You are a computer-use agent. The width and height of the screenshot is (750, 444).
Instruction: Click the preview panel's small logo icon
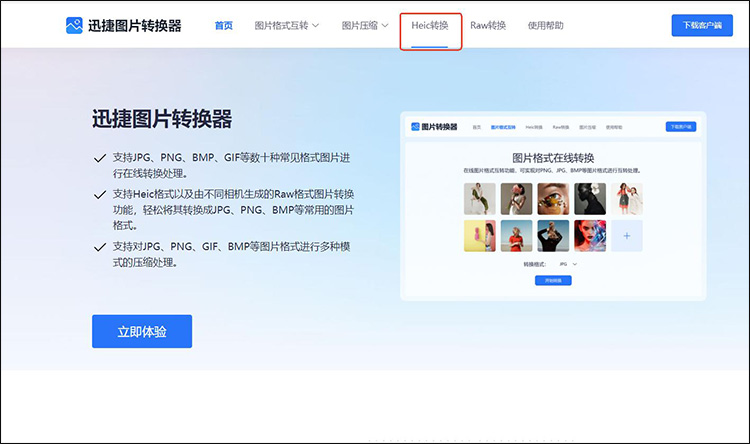pos(414,127)
